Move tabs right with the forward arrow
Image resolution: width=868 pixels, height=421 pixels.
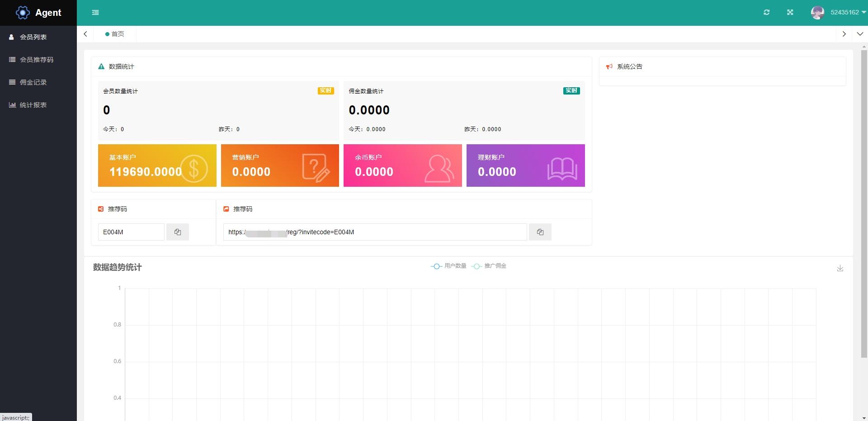click(844, 34)
